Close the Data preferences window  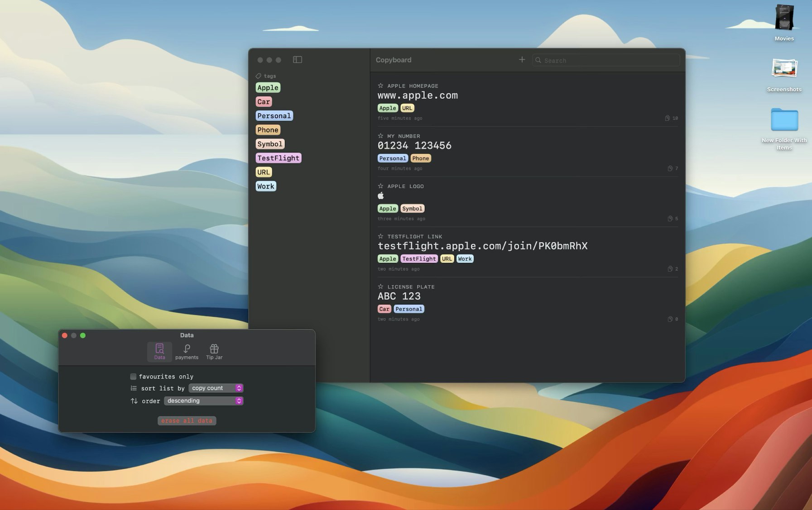click(x=65, y=335)
